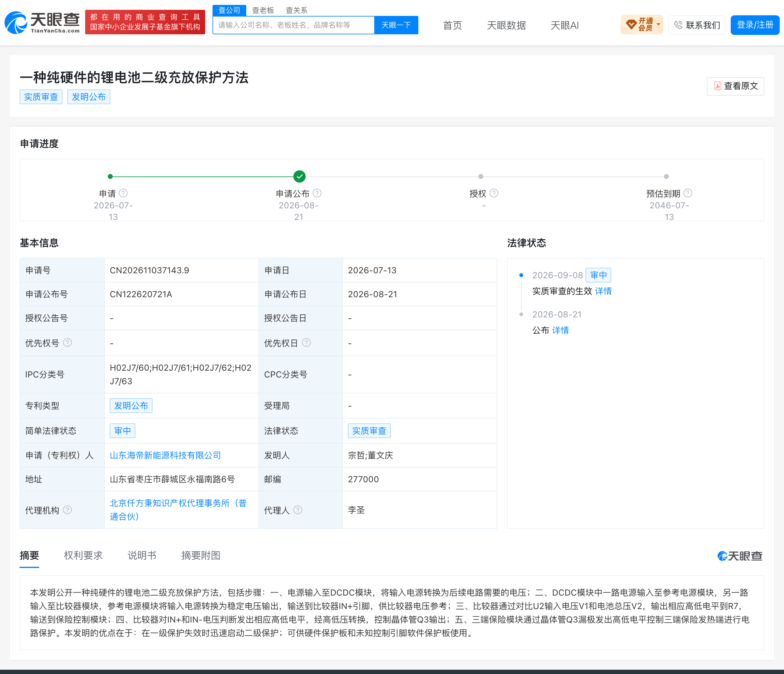The width and height of the screenshot is (784, 674).
Task: Click the 实质审查 tag in 法律状态 row
Action: click(x=369, y=431)
